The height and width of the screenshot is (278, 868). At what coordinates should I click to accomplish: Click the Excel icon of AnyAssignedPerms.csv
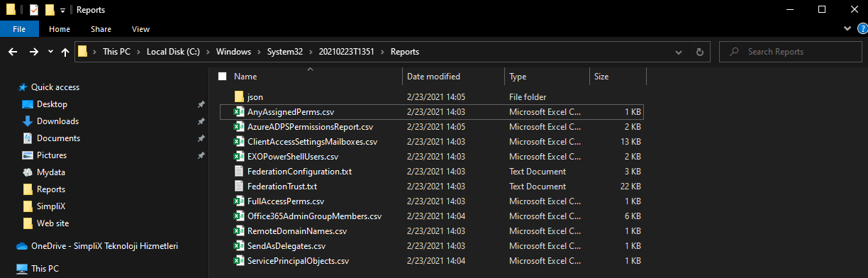[x=239, y=111]
